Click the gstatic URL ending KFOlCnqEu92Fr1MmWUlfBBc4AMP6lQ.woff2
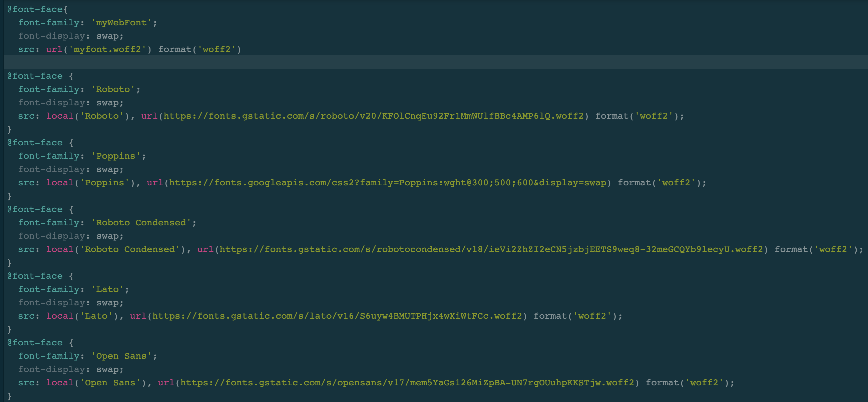 (373, 116)
